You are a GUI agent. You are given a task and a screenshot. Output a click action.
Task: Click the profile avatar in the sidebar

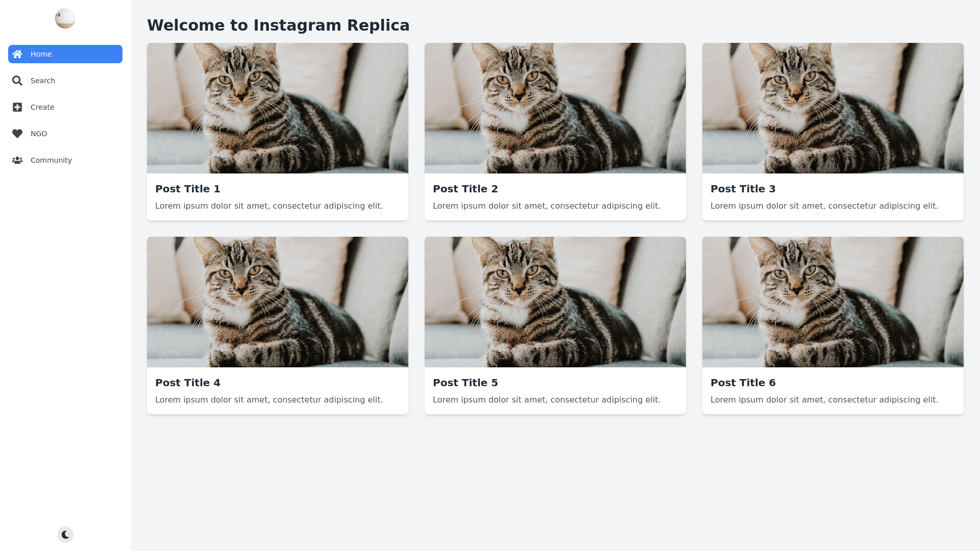coord(65,18)
